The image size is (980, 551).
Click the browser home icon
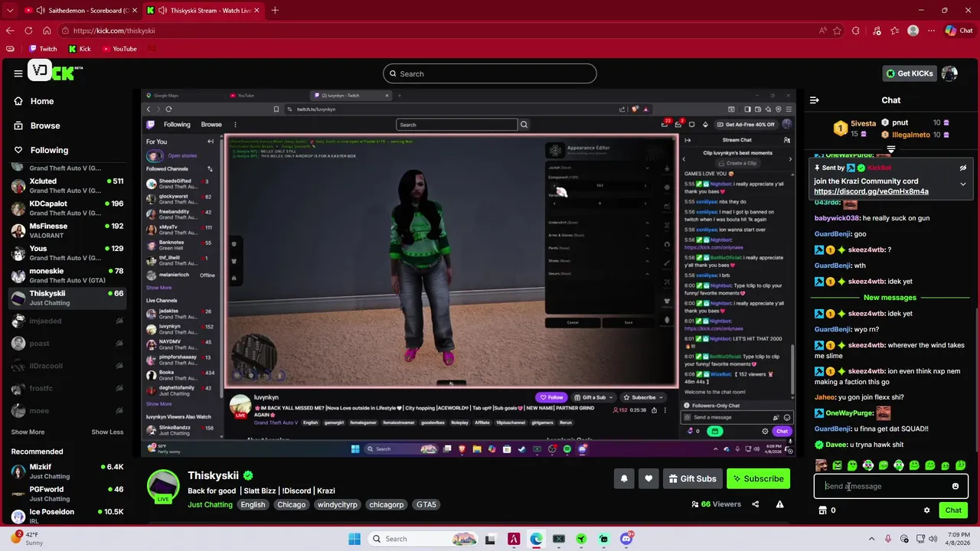pos(47,31)
